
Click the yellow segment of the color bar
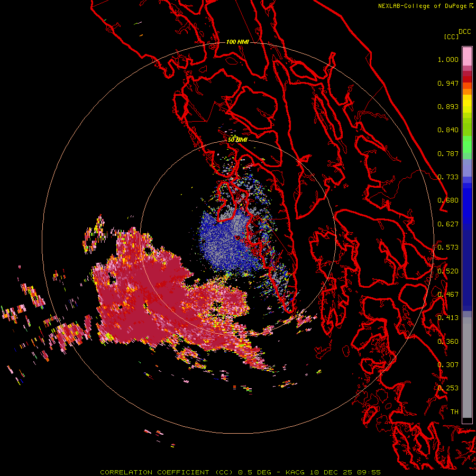click(x=467, y=104)
